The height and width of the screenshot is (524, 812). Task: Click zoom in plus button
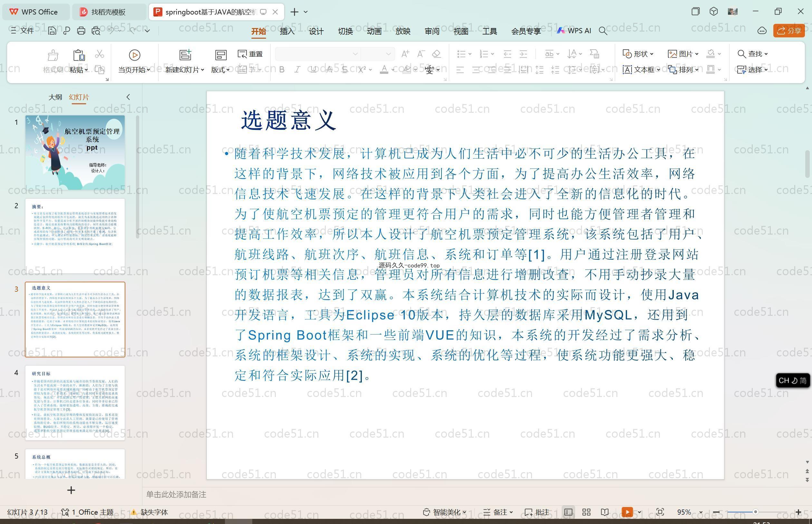click(798, 512)
